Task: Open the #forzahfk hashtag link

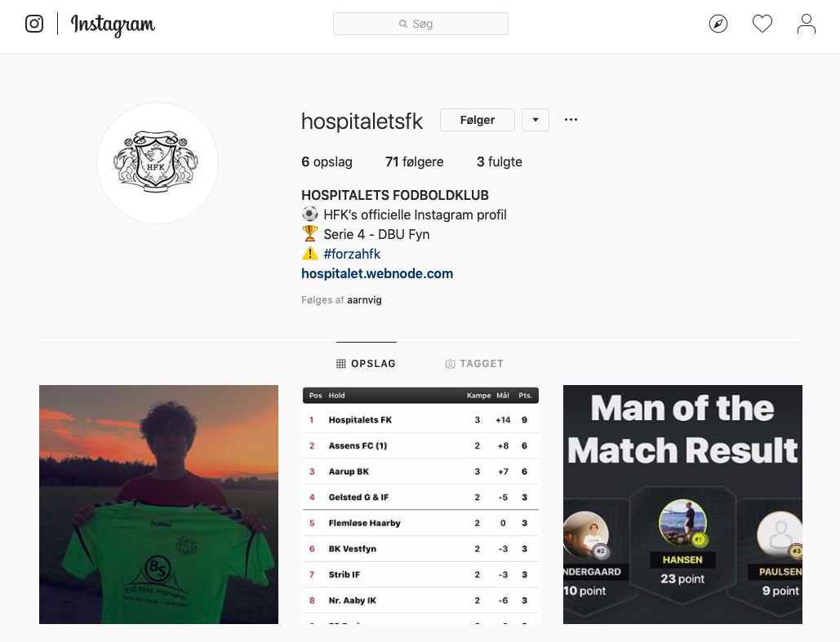Action: click(352, 254)
